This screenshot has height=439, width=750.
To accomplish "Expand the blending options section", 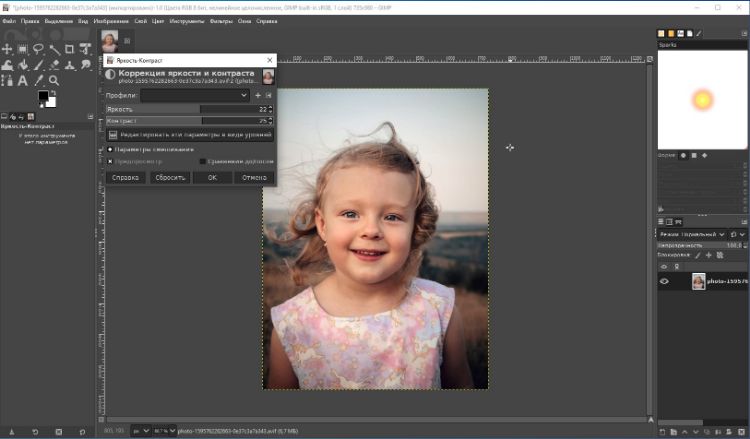I will [111, 149].
